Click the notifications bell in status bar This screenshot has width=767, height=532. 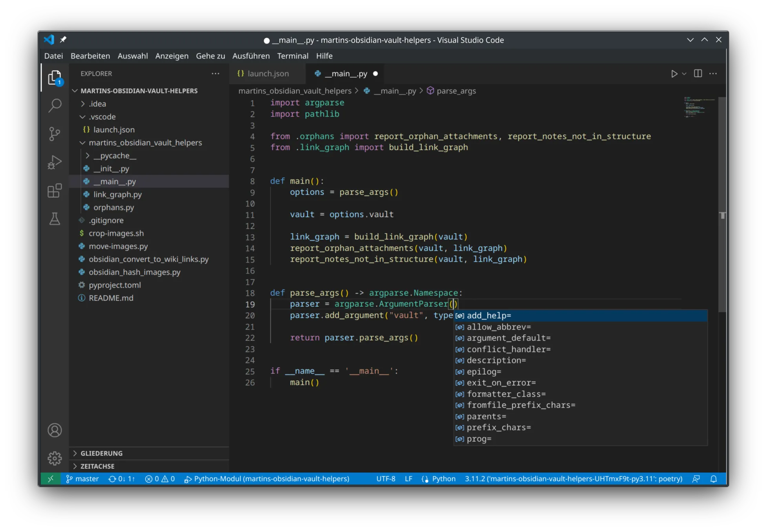(714, 479)
